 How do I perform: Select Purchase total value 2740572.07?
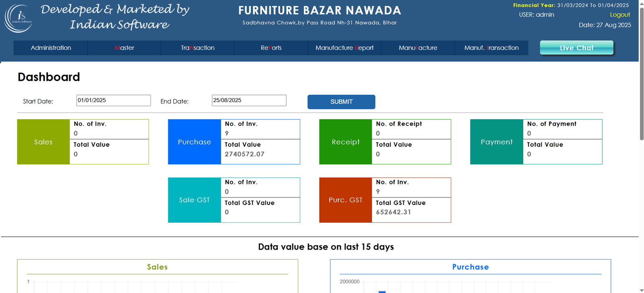pyautogui.click(x=245, y=154)
